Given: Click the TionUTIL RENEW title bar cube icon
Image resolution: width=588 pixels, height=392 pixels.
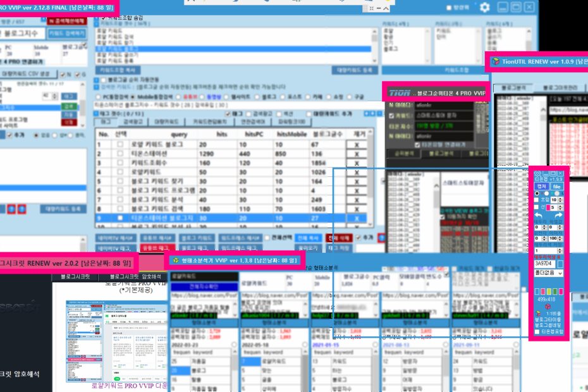Looking at the screenshot, I should pos(496,61).
